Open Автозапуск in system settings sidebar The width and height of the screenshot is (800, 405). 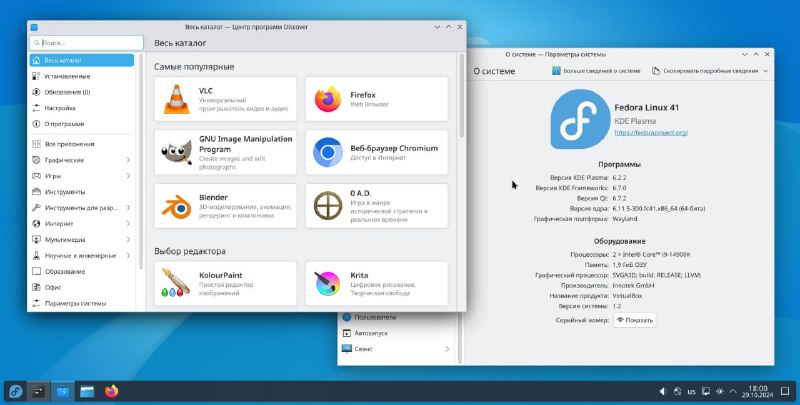click(397, 333)
